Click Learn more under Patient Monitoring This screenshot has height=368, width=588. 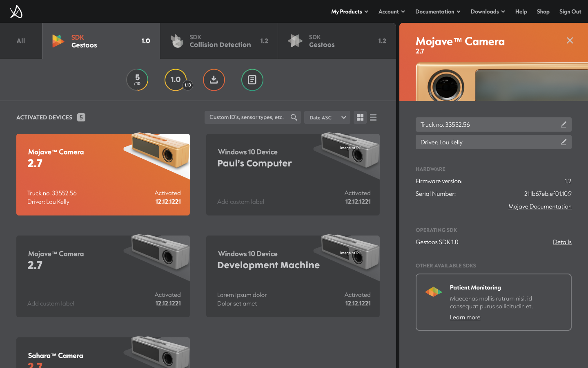pyautogui.click(x=465, y=317)
